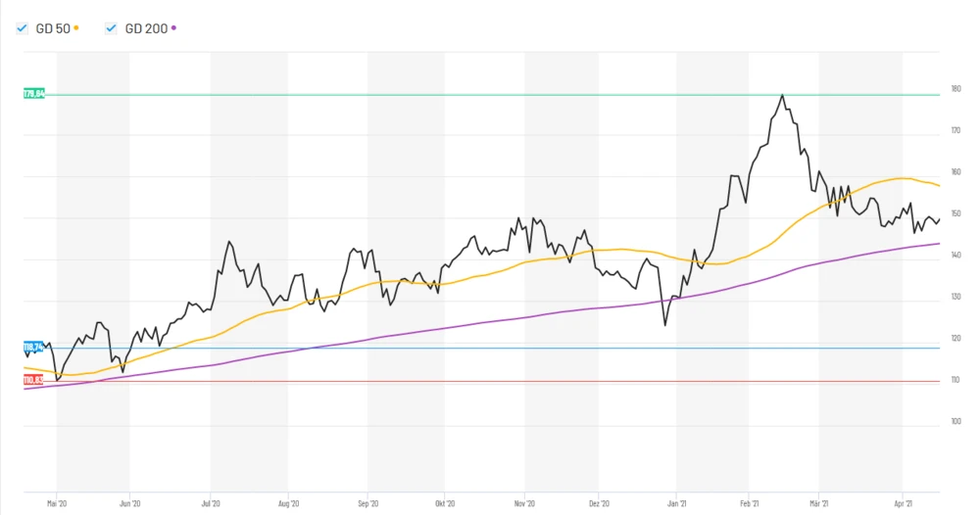Image resolution: width=980 pixels, height=515 pixels.
Task: Uncheck the GD 50 checkbox
Action: pos(22,28)
